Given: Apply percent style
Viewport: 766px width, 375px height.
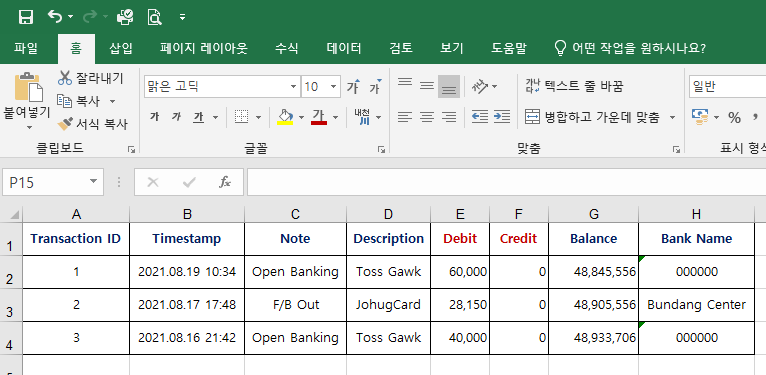Looking at the screenshot, I should (x=734, y=117).
